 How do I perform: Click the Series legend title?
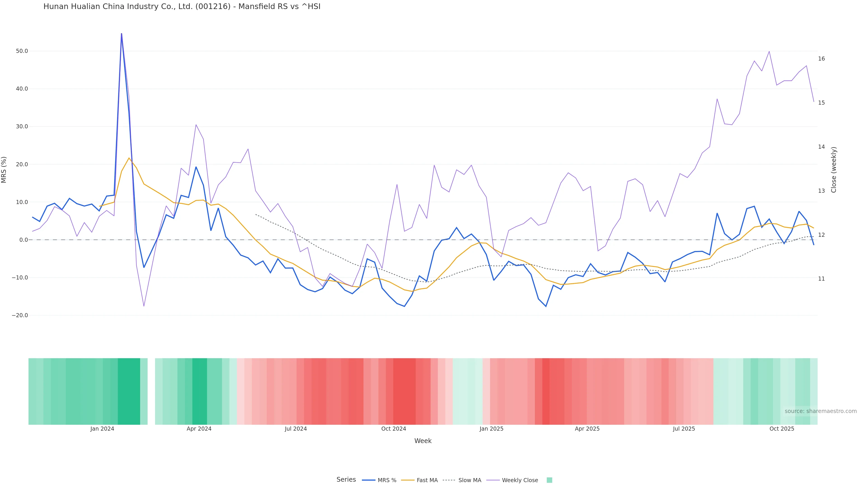tap(346, 480)
